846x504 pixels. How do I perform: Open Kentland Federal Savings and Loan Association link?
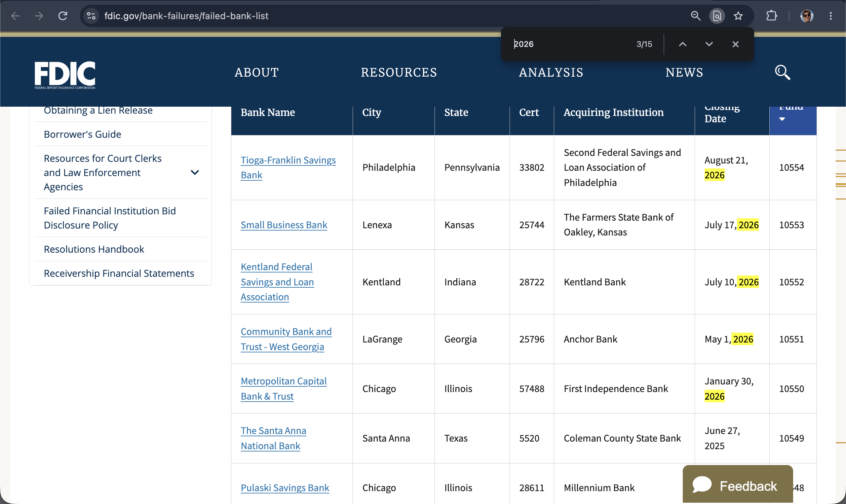coord(277,282)
